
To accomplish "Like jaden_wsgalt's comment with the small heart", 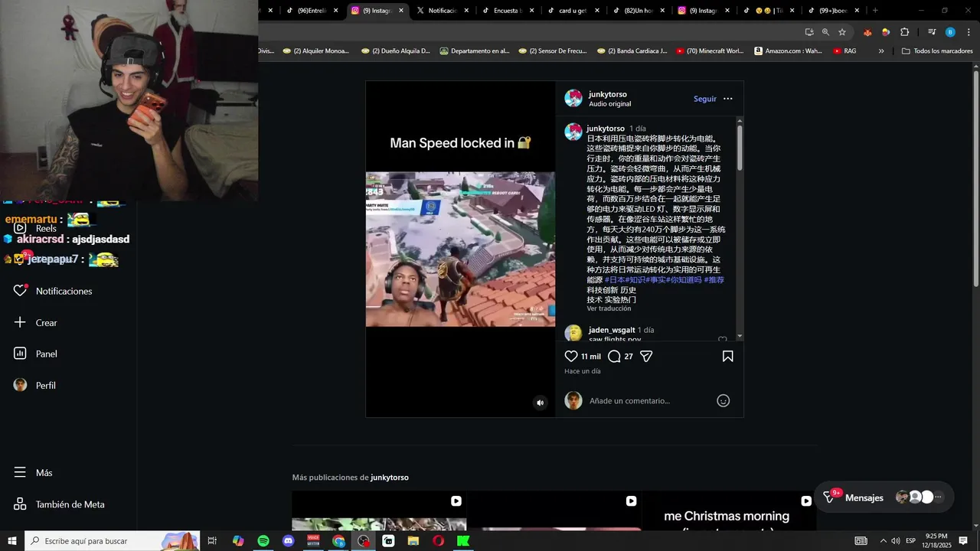I will pyautogui.click(x=723, y=339).
